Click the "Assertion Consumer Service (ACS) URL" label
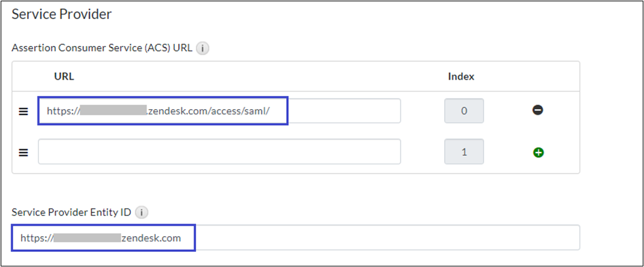The image size is (644, 267). point(101,48)
